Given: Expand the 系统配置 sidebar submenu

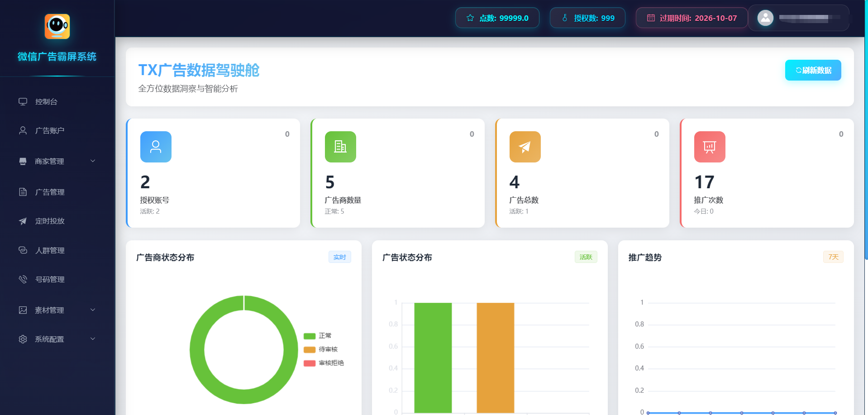Looking at the screenshot, I should (57, 339).
